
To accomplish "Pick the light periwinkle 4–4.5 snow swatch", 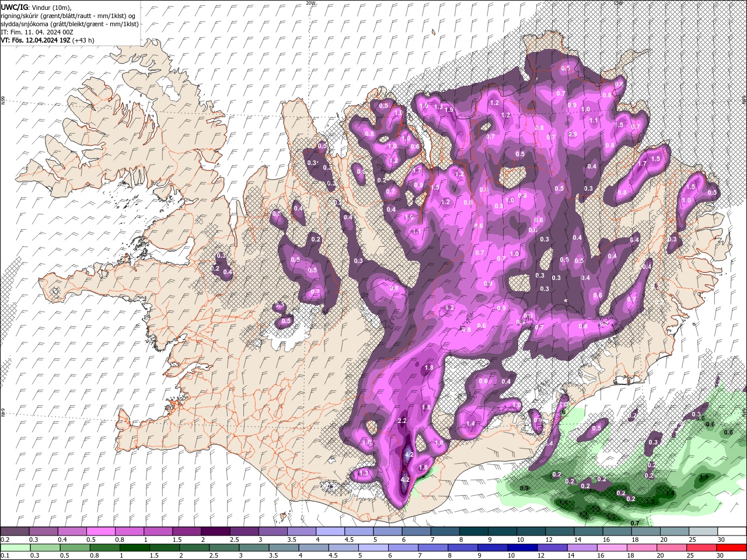I will tap(330, 531).
